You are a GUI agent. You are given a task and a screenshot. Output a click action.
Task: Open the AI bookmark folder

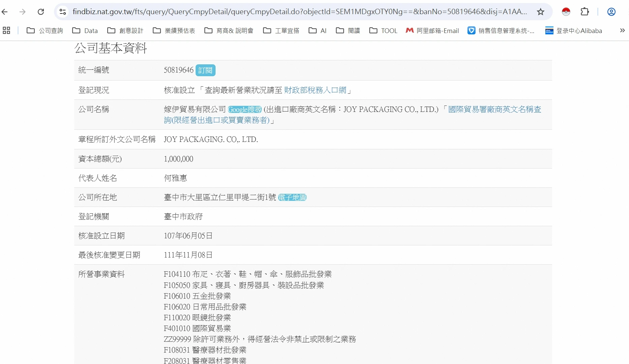coord(317,31)
